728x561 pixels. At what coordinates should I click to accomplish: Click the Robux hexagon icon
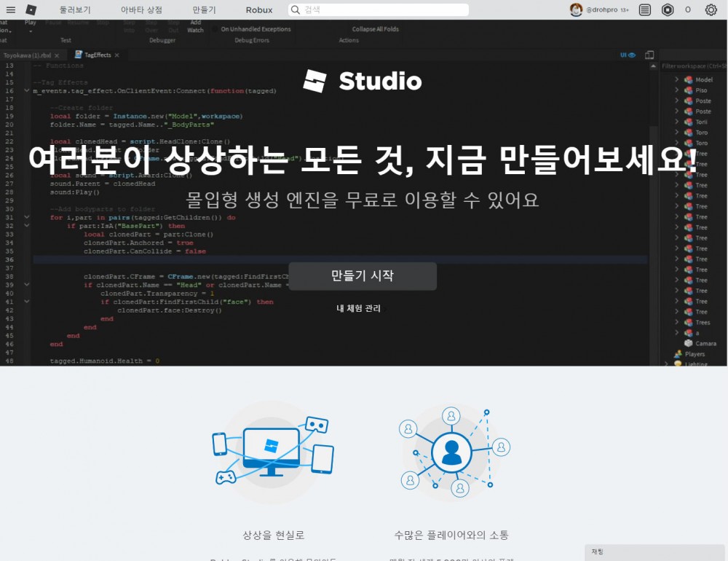668,9
